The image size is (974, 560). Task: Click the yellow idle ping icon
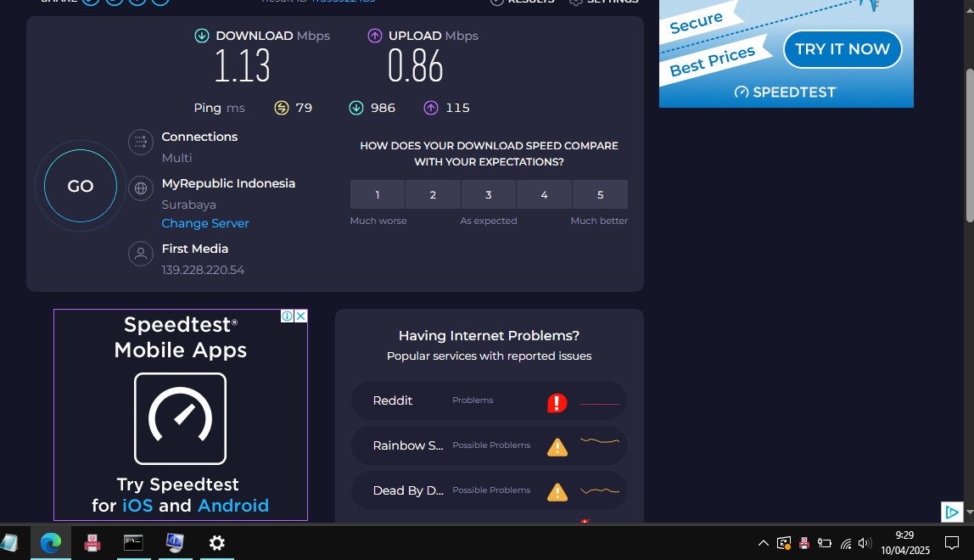coord(282,108)
